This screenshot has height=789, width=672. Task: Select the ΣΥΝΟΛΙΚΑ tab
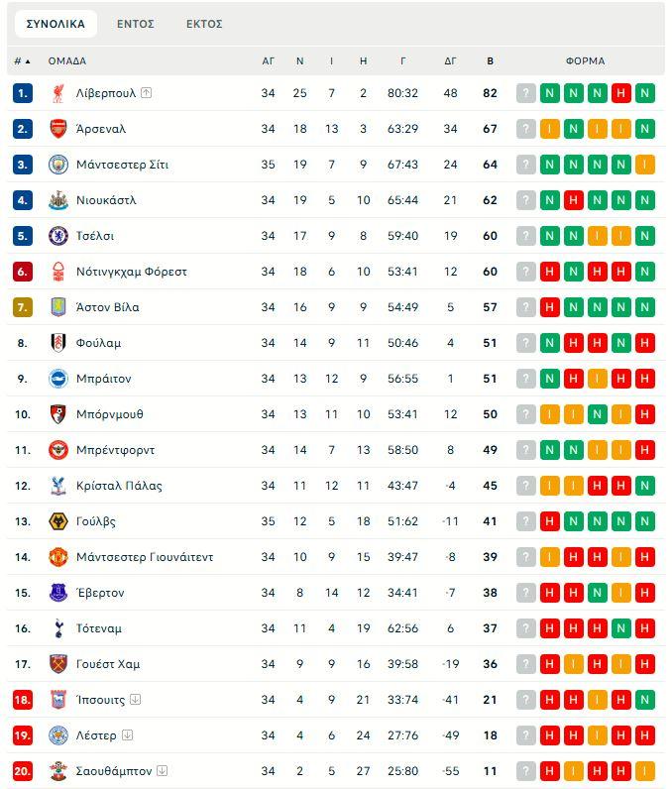point(56,24)
